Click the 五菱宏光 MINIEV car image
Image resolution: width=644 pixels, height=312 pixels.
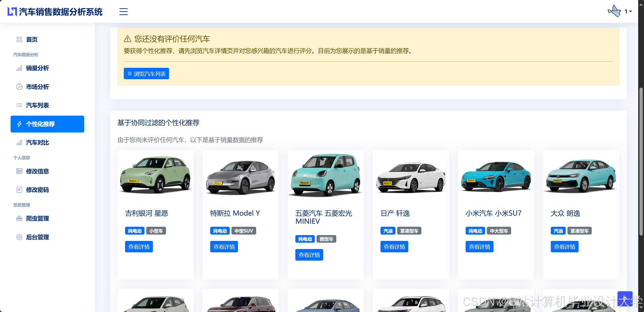pos(325,175)
